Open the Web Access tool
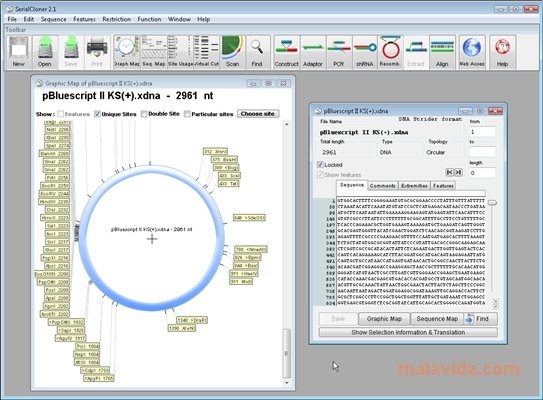The height and width of the screenshot is (400, 543). (472, 52)
